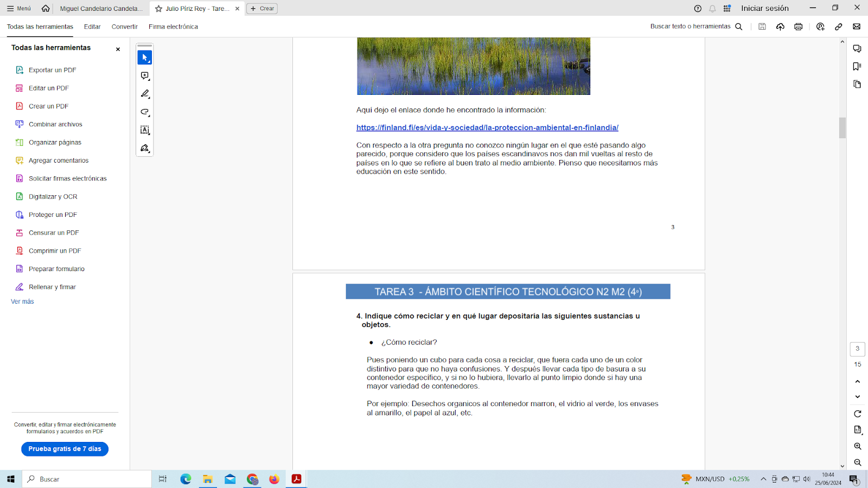868x488 pixels.
Task: Open Firefox from taskbar
Action: pyautogui.click(x=274, y=479)
